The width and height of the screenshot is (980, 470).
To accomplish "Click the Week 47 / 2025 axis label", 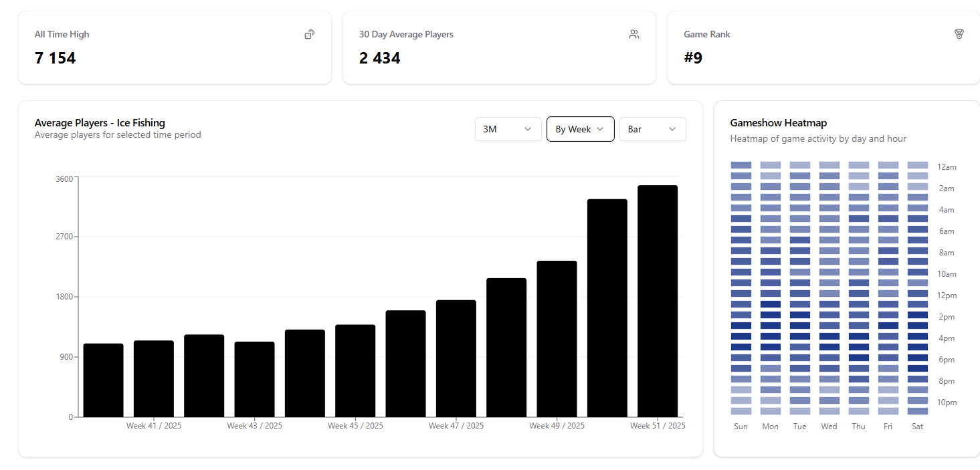I will tap(456, 426).
